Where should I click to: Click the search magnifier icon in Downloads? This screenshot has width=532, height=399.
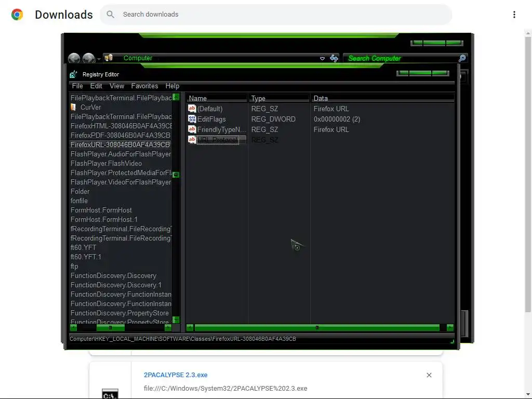coord(110,14)
